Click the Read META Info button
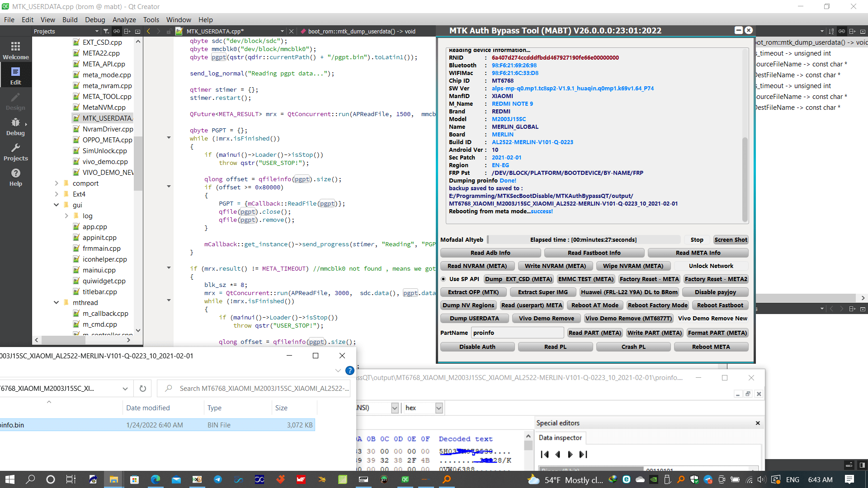The height and width of the screenshot is (488, 868). coord(698,252)
